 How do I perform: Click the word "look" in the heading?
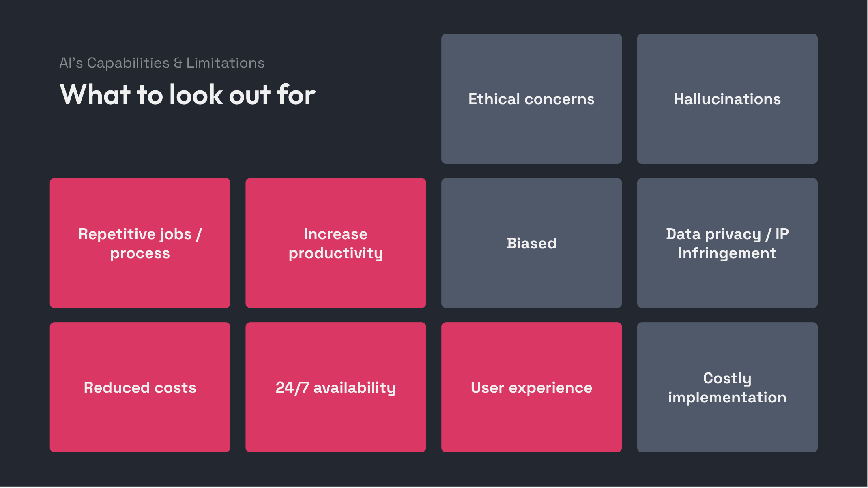point(196,95)
